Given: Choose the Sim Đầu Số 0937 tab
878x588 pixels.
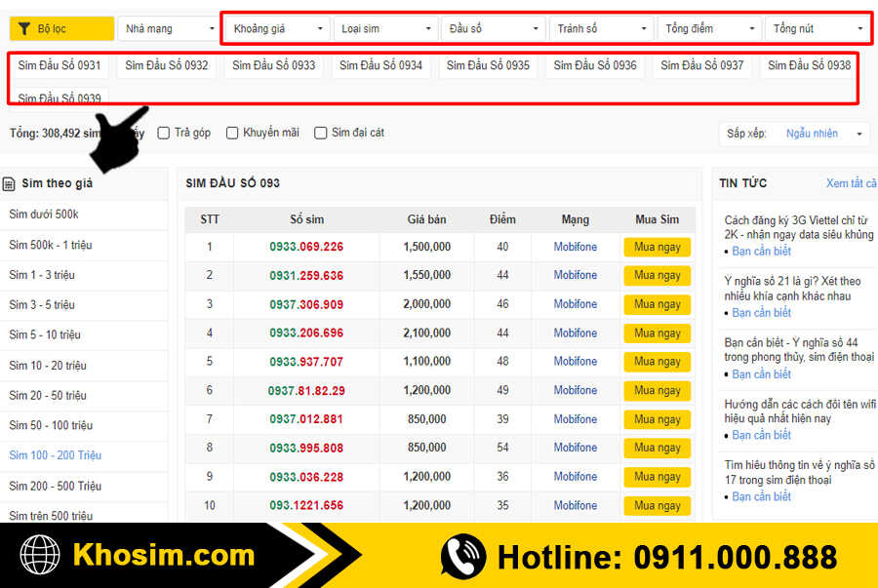Looking at the screenshot, I should [x=702, y=65].
